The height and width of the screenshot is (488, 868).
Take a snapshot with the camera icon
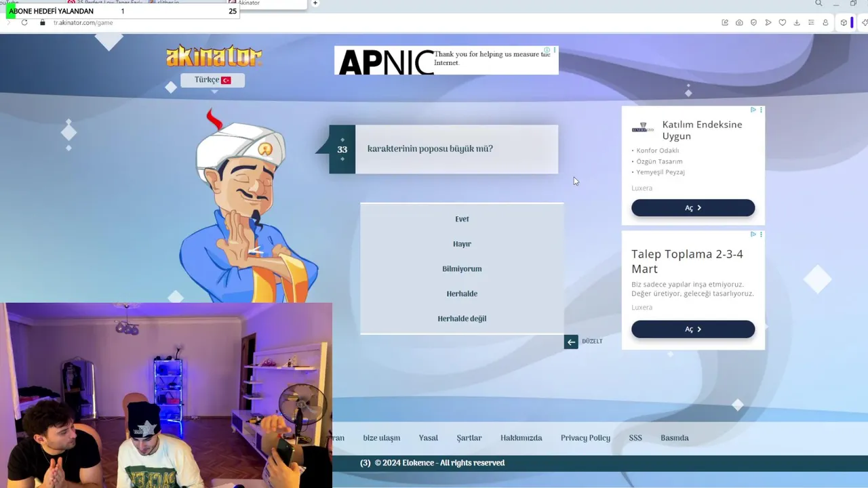739,22
